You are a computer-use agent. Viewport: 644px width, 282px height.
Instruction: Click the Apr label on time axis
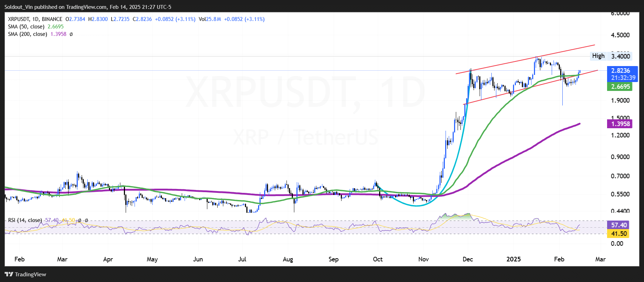click(x=108, y=259)
